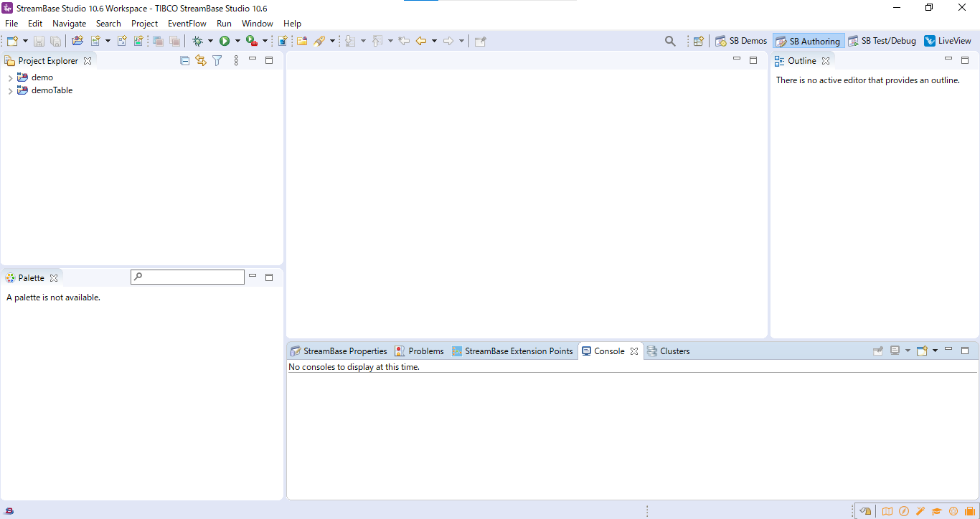Open the Run menu
980x519 pixels.
pyautogui.click(x=224, y=24)
